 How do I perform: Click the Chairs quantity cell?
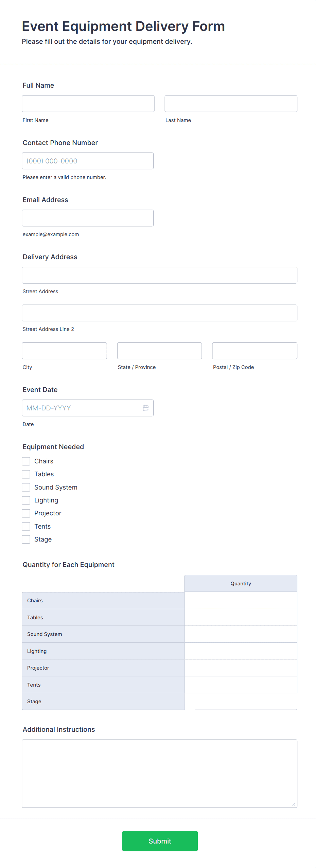pyautogui.click(x=241, y=600)
